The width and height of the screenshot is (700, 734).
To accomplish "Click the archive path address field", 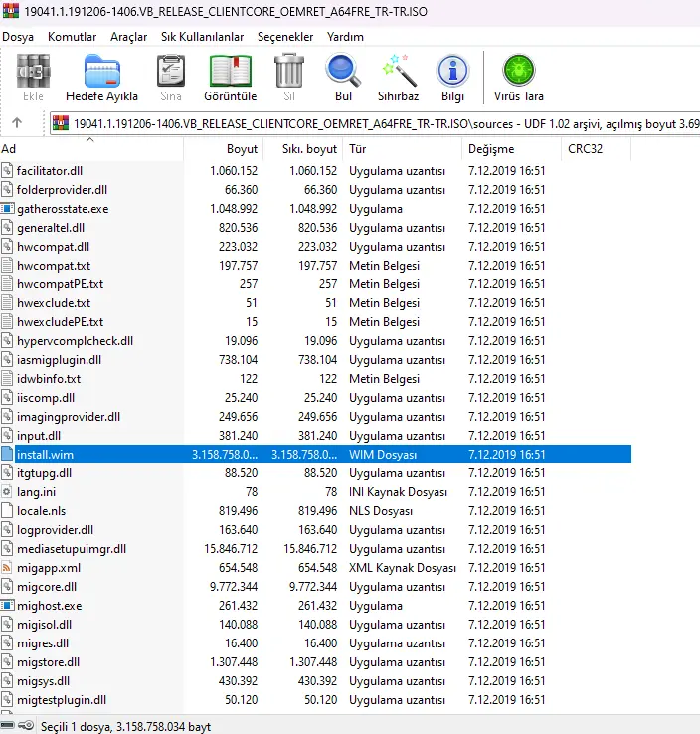I will (375, 123).
